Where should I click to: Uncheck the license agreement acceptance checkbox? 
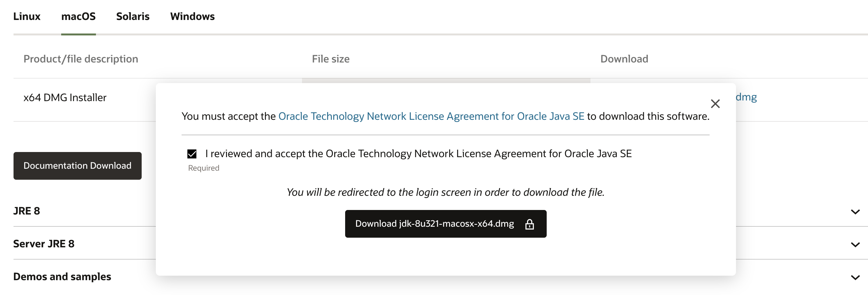pyautogui.click(x=192, y=154)
